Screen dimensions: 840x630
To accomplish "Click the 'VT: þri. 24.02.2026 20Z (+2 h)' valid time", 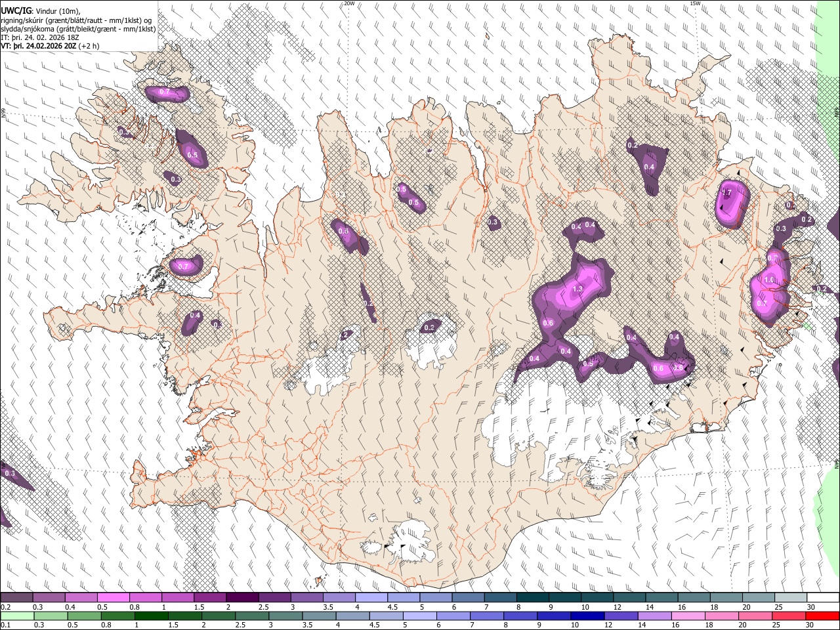I will pos(51,46).
